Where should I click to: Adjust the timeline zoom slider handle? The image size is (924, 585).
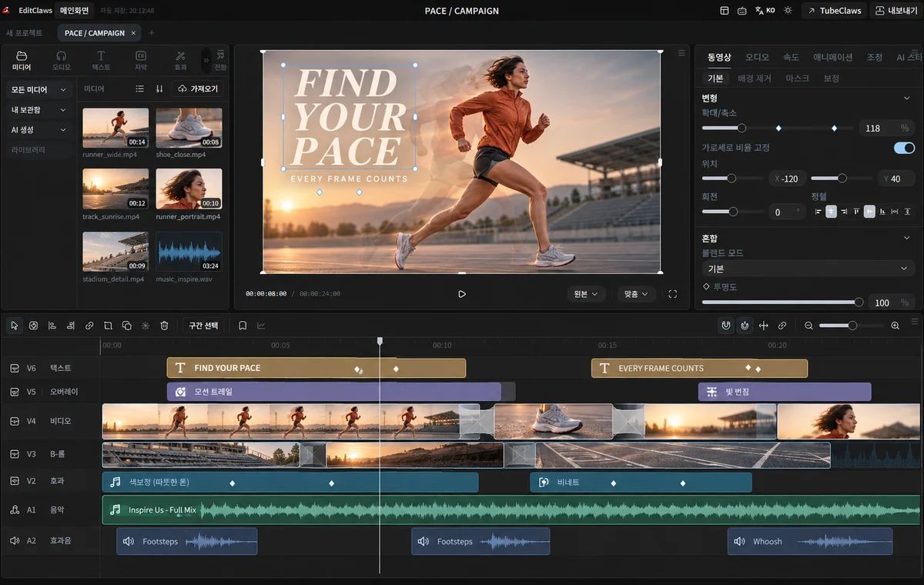[852, 326]
